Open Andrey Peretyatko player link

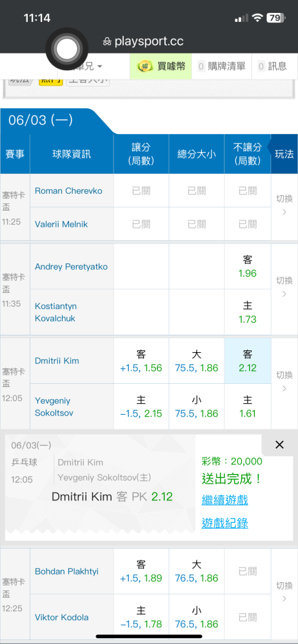71,267
